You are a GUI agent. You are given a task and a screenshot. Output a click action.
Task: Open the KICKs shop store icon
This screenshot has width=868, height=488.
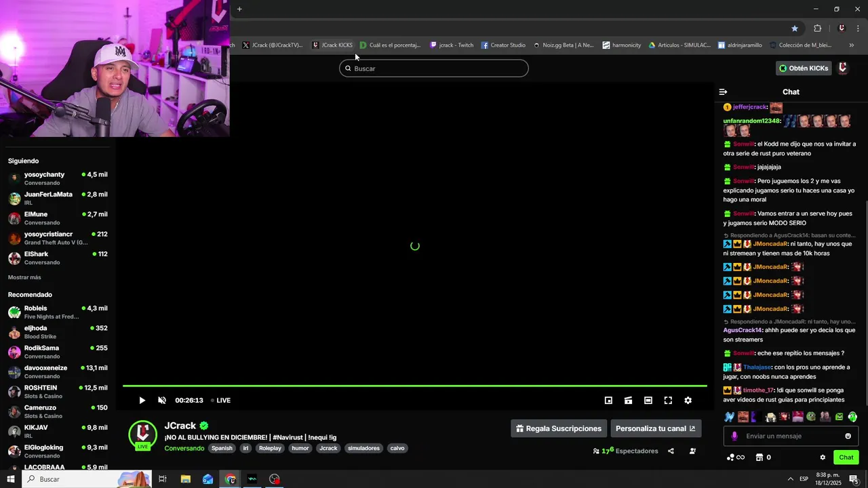[x=759, y=457]
